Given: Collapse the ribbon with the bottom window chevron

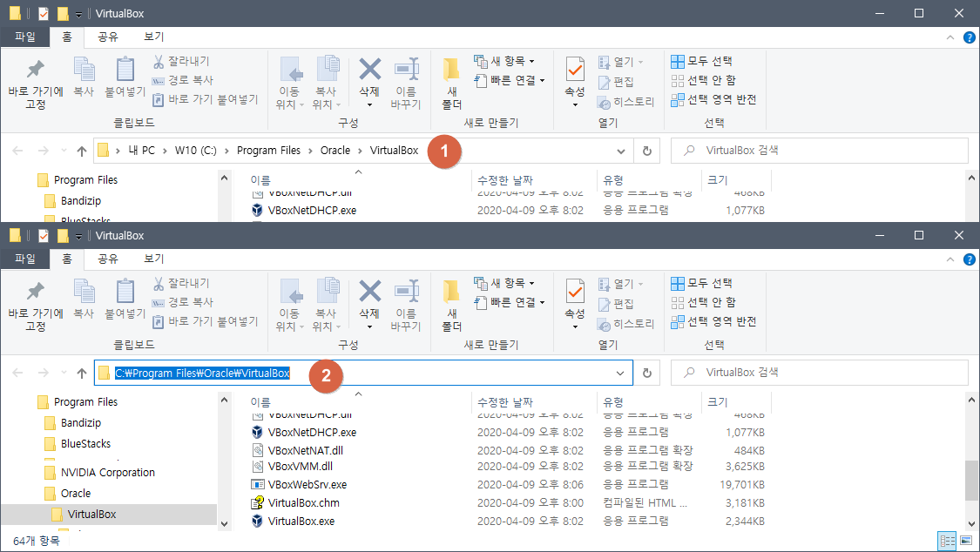Looking at the screenshot, I should [950, 259].
